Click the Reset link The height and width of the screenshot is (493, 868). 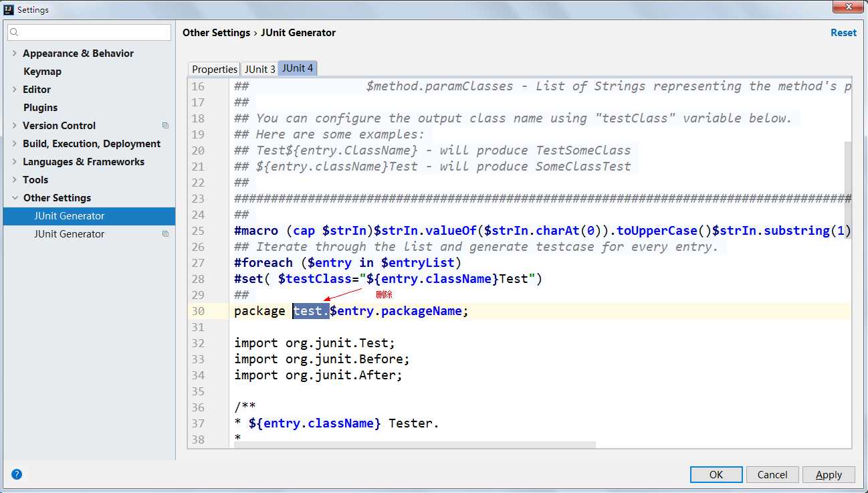(843, 33)
